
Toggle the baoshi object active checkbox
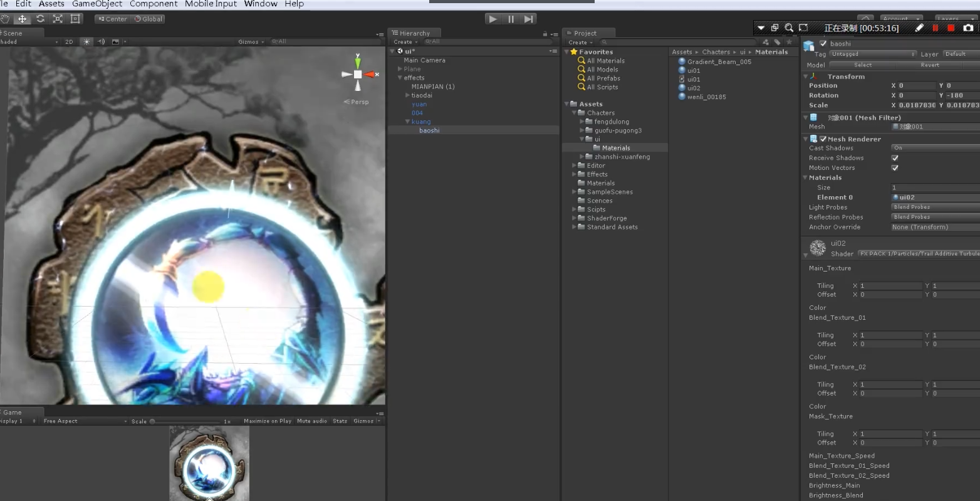pos(823,43)
